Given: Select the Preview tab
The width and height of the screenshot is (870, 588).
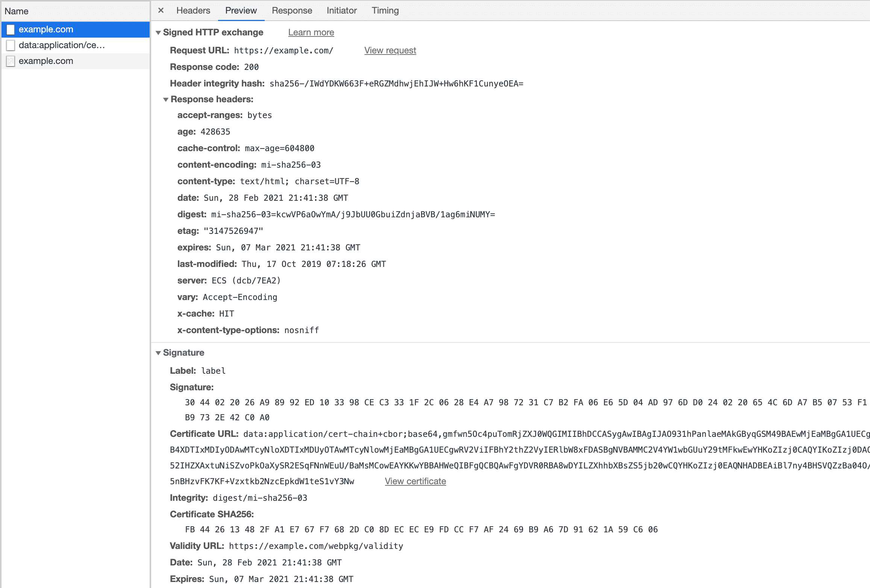Looking at the screenshot, I should pyautogui.click(x=241, y=11).
